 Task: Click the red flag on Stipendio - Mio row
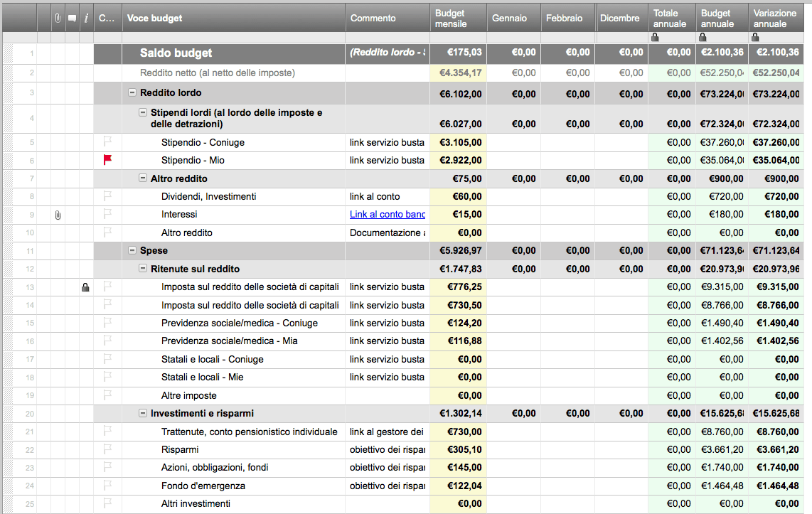[107, 160]
